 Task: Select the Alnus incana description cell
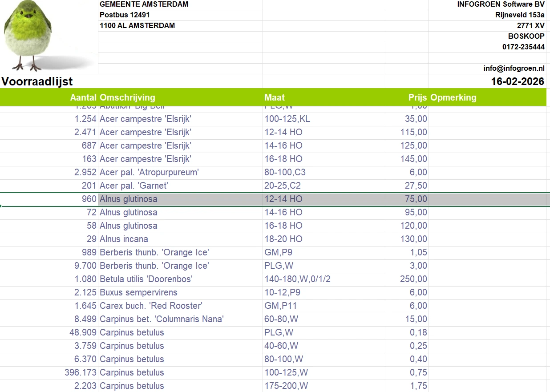pyautogui.click(x=124, y=239)
